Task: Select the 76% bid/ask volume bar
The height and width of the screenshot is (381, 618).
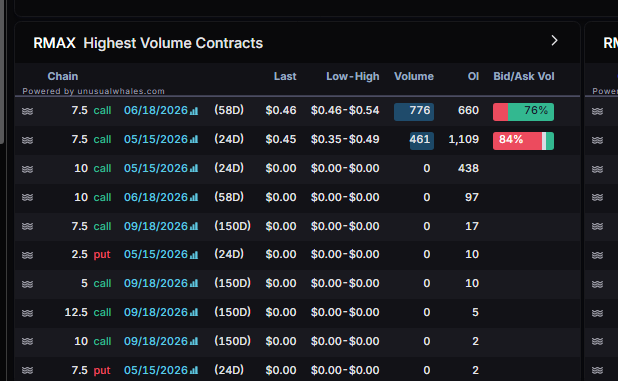Action: point(523,112)
